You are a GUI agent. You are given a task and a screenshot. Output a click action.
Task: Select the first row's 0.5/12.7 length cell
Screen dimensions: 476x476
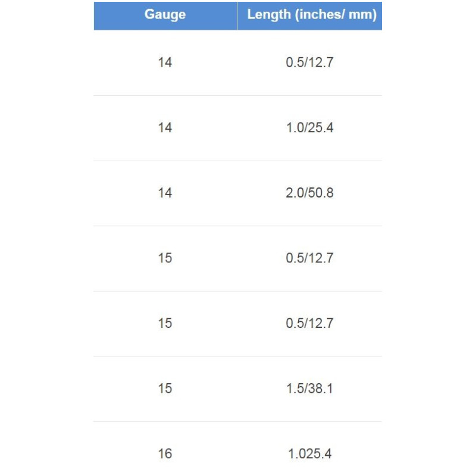point(309,62)
